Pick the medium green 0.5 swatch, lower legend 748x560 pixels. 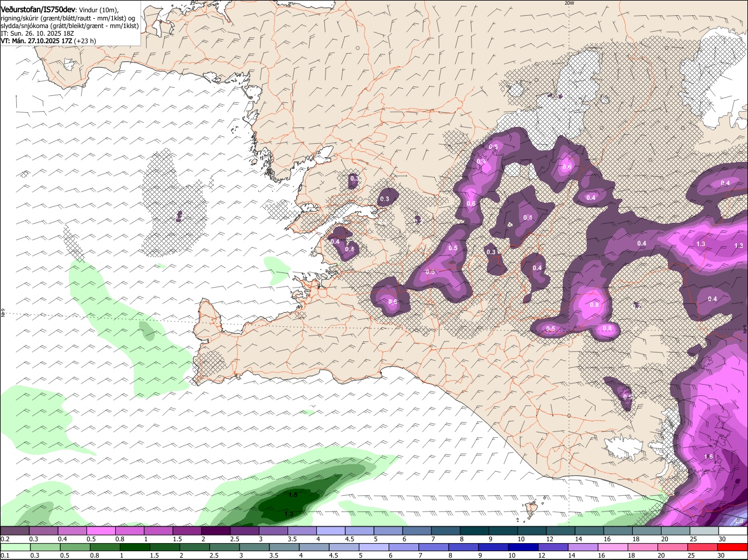pos(74,547)
